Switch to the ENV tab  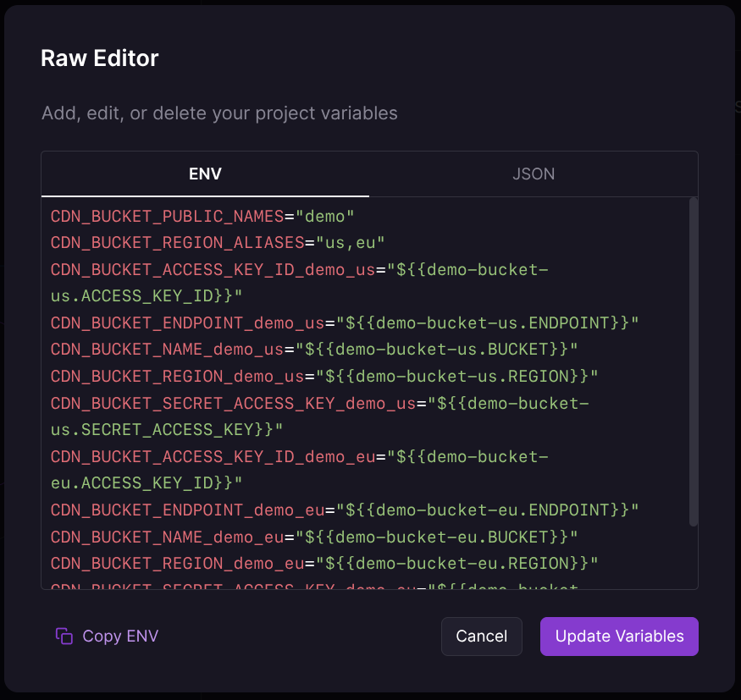click(x=205, y=174)
